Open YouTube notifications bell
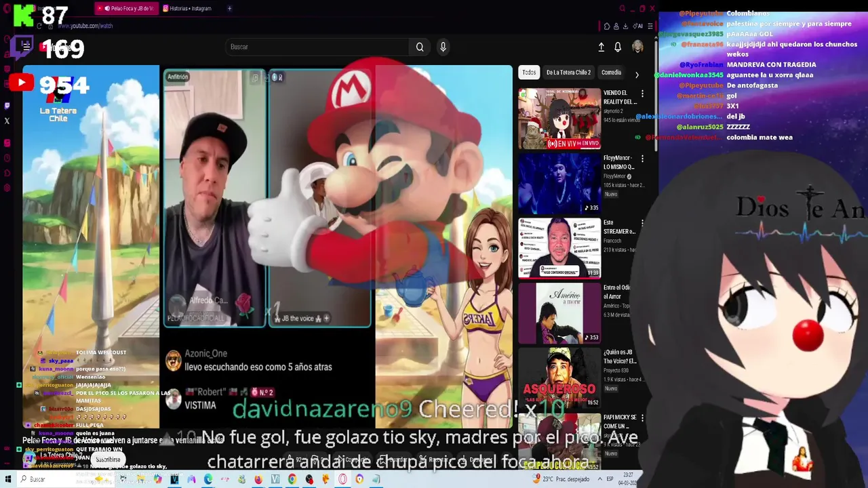Viewport: 868px width, 488px height. (618, 47)
